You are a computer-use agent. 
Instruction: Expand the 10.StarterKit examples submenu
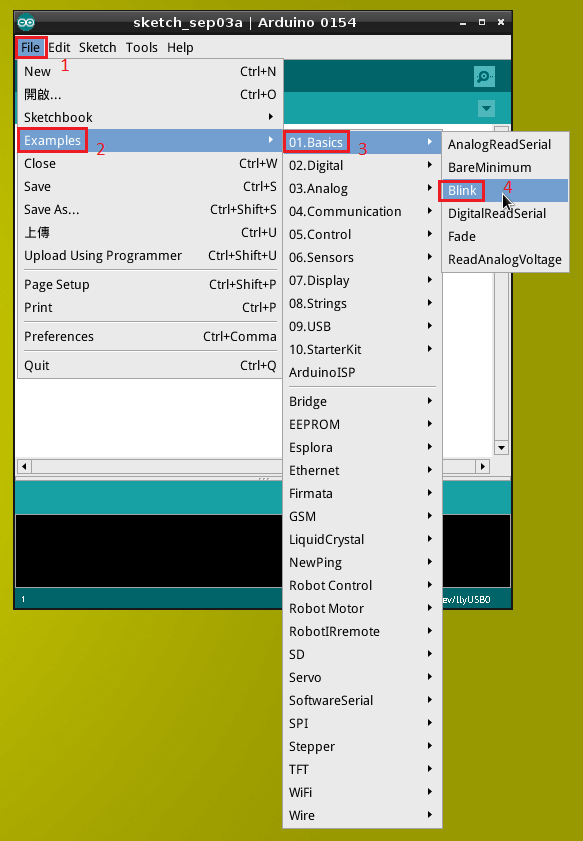(x=362, y=350)
